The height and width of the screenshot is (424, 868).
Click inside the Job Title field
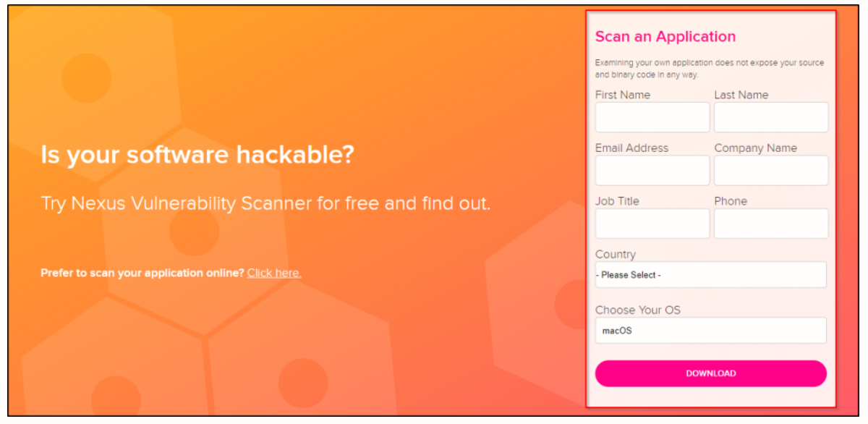pyautogui.click(x=652, y=223)
